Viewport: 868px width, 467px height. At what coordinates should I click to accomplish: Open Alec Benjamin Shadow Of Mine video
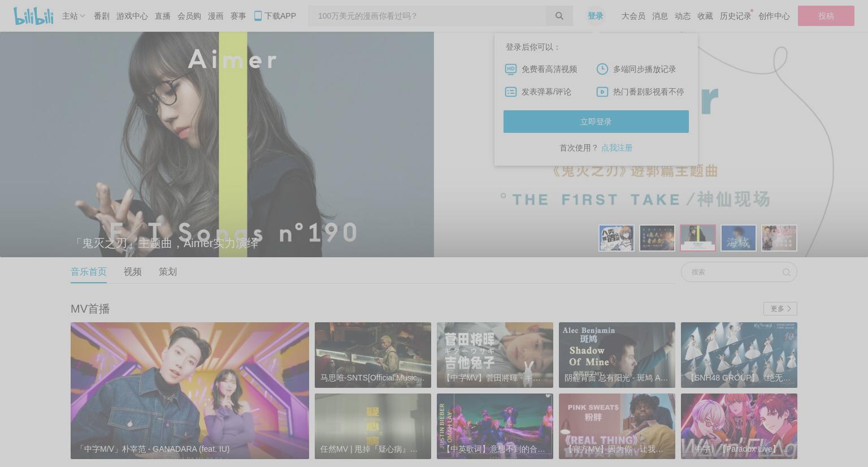[617, 355]
